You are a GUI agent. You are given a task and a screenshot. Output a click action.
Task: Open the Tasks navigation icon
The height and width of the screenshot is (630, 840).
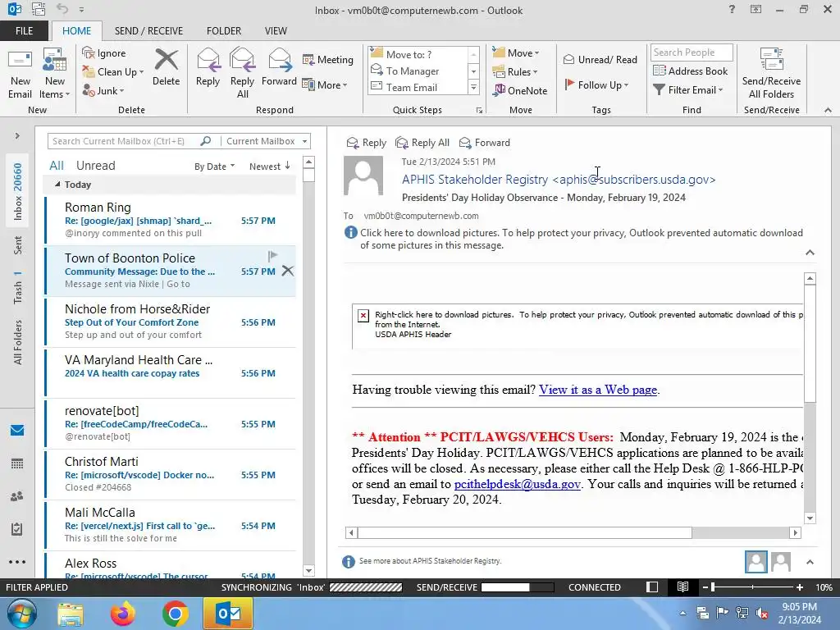click(x=17, y=529)
